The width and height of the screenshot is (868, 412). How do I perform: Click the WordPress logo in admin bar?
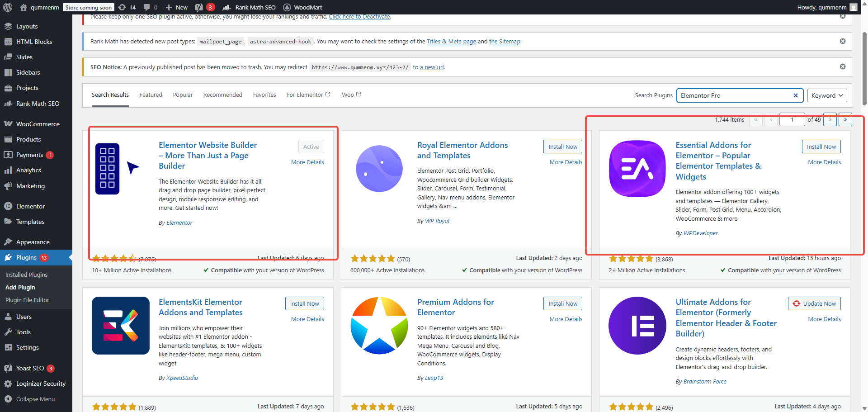coord(8,7)
